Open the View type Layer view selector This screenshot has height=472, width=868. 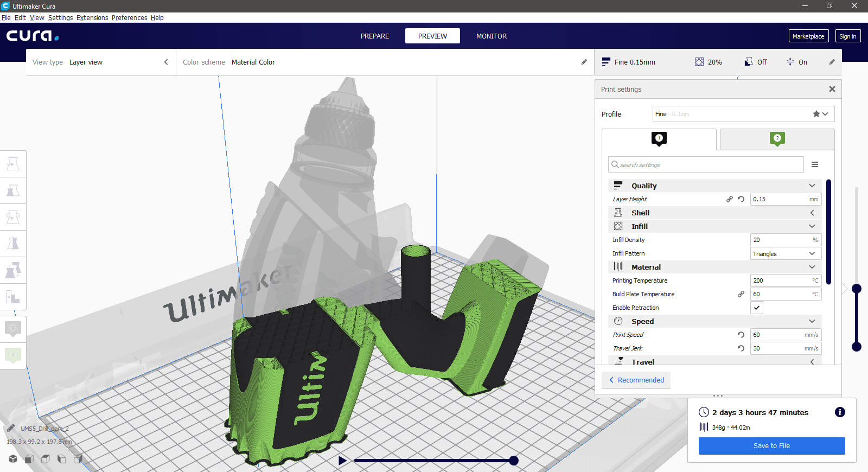click(101, 62)
